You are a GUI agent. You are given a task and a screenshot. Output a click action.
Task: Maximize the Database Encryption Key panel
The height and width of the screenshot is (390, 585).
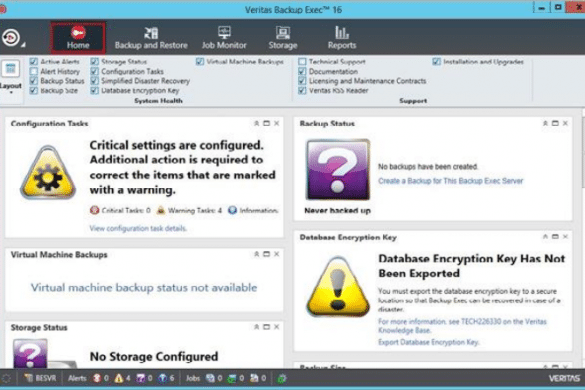(555, 237)
